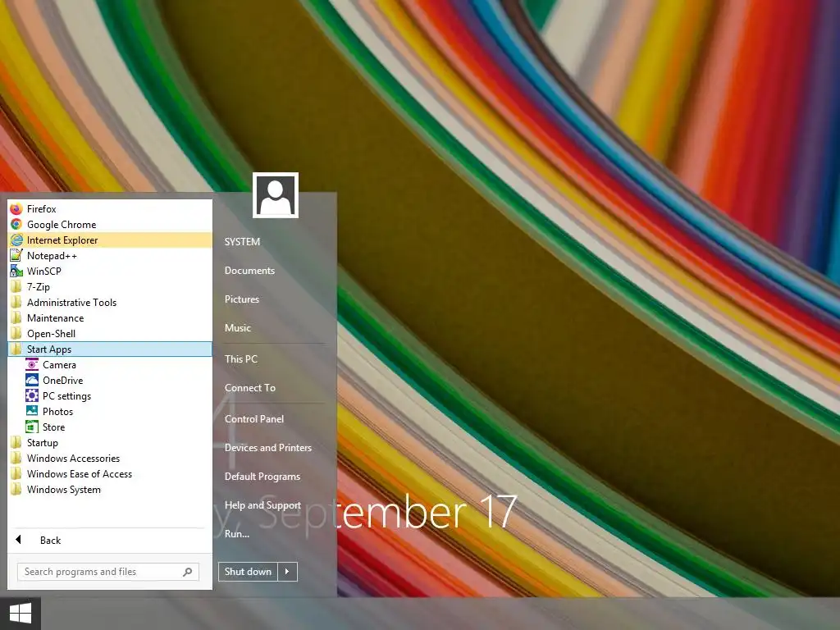The width and height of the screenshot is (840, 630).
Task: Select Run... entry
Action: tap(237, 534)
